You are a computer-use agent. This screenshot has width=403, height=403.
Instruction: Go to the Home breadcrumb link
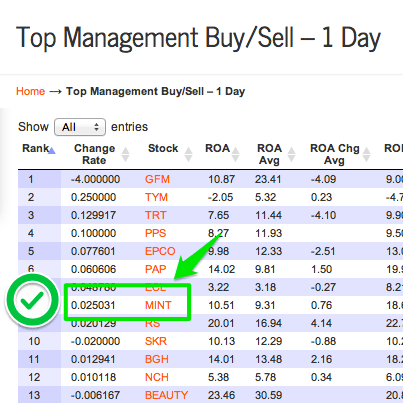pos(30,91)
